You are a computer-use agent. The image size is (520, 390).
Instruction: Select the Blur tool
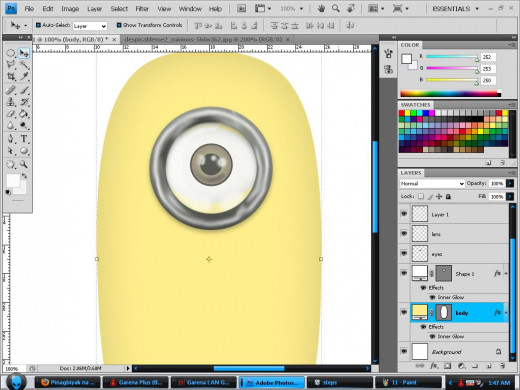pyautogui.click(x=11, y=125)
